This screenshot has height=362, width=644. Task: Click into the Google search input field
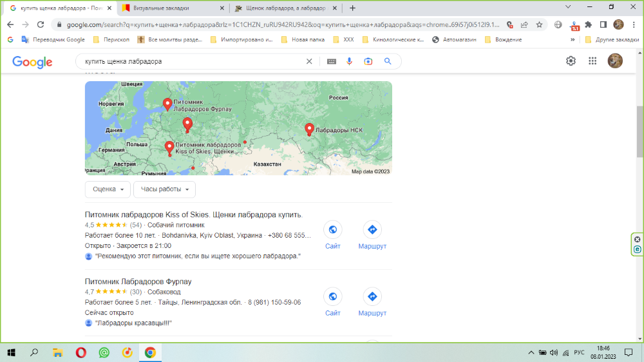pos(193,61)
